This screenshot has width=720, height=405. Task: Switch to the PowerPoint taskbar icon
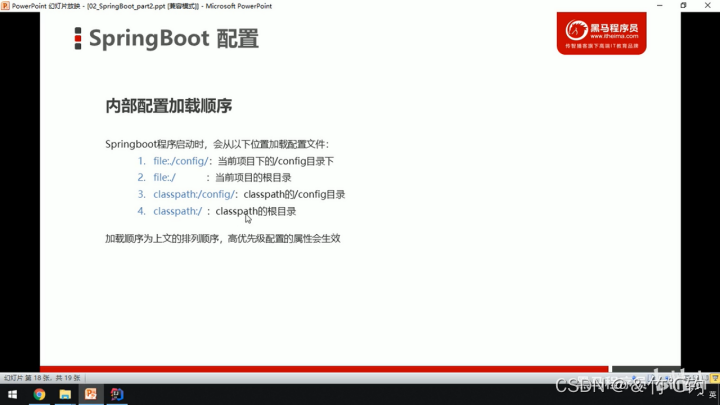pyautogui.click(x=90, y=394)
